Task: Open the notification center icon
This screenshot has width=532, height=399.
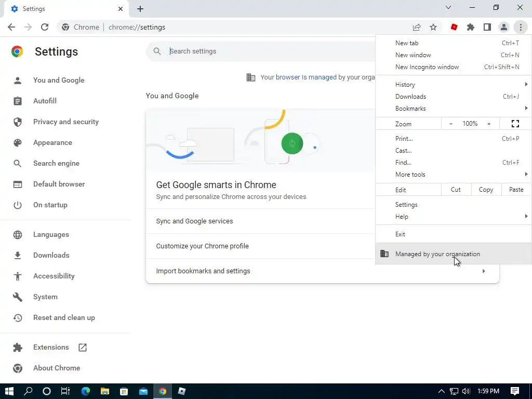Action: (x=515, y=391)
